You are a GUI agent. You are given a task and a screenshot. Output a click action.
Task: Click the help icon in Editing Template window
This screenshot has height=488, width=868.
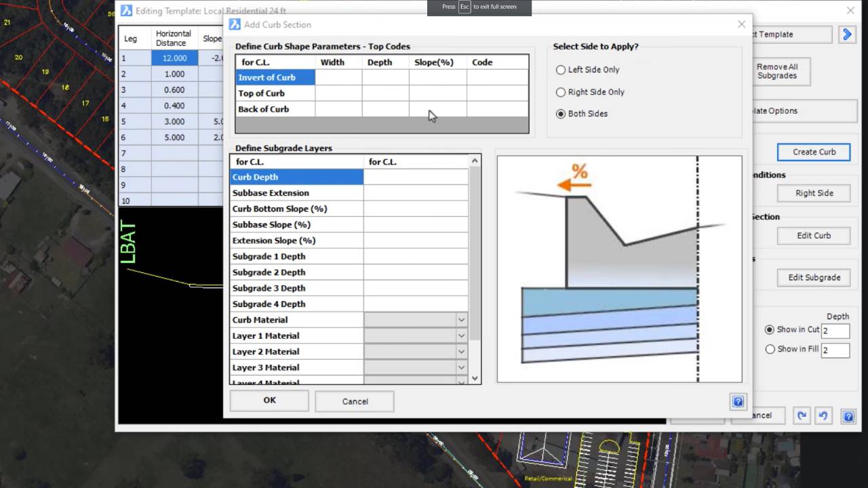point(848,415)
